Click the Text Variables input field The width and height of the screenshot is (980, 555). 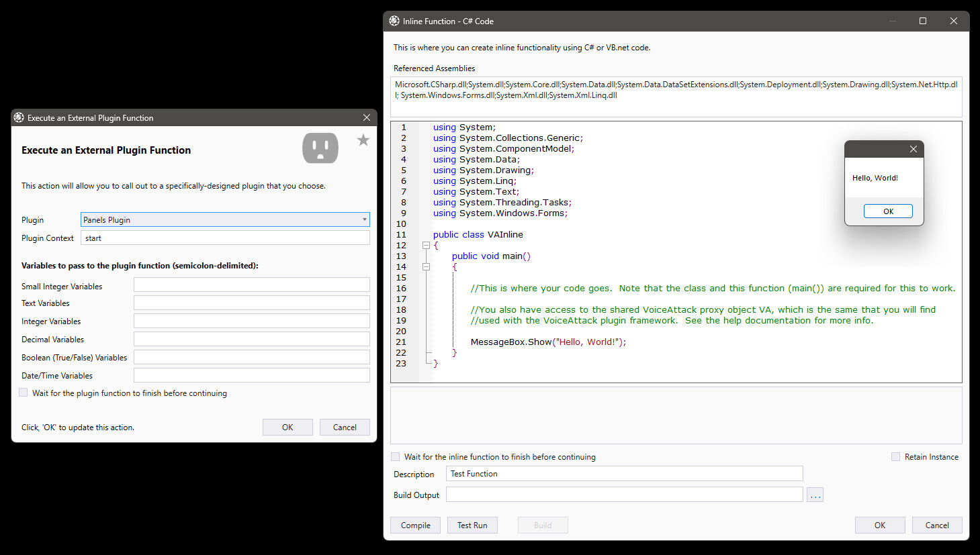pos(251,303)
